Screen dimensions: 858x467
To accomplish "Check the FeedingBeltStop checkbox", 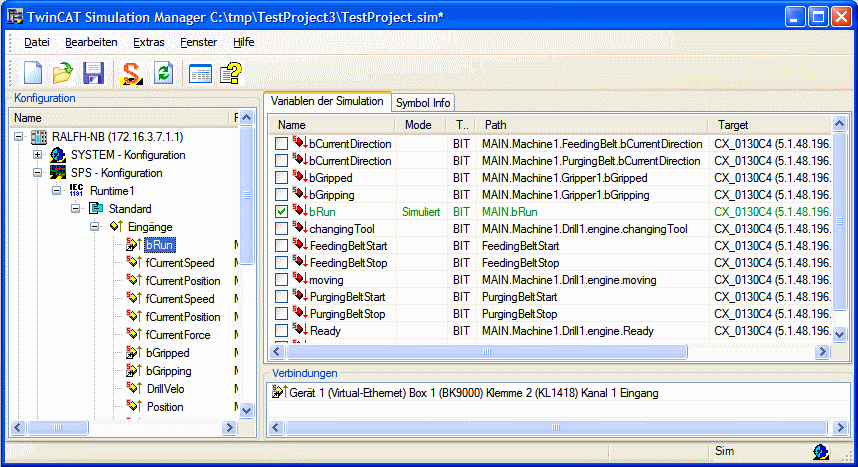I will (x=281, y=263).
